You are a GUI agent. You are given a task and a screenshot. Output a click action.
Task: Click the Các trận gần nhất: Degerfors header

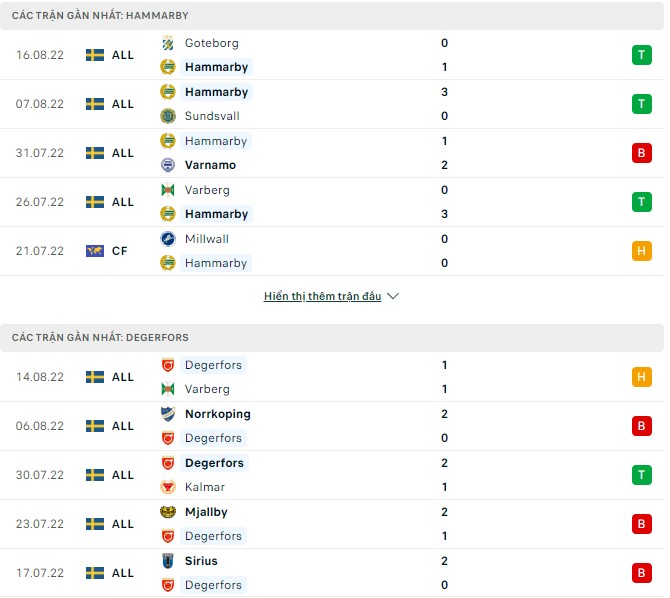(x=100, y=338)
